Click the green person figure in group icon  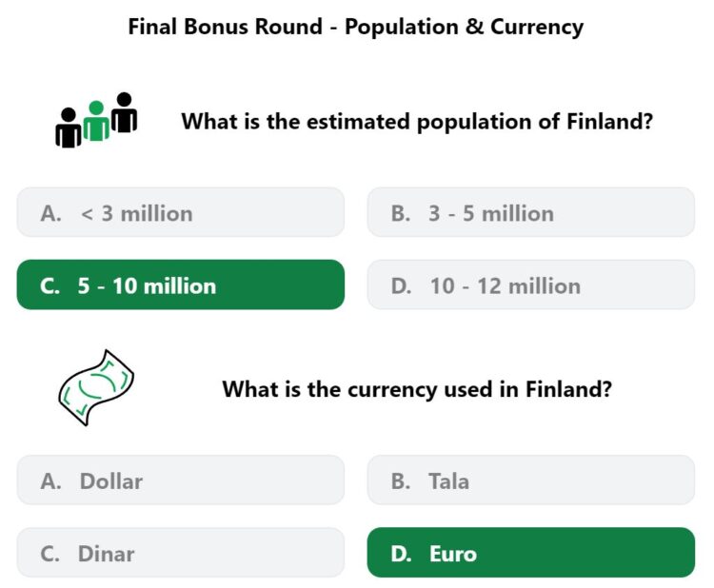point(96,121)
